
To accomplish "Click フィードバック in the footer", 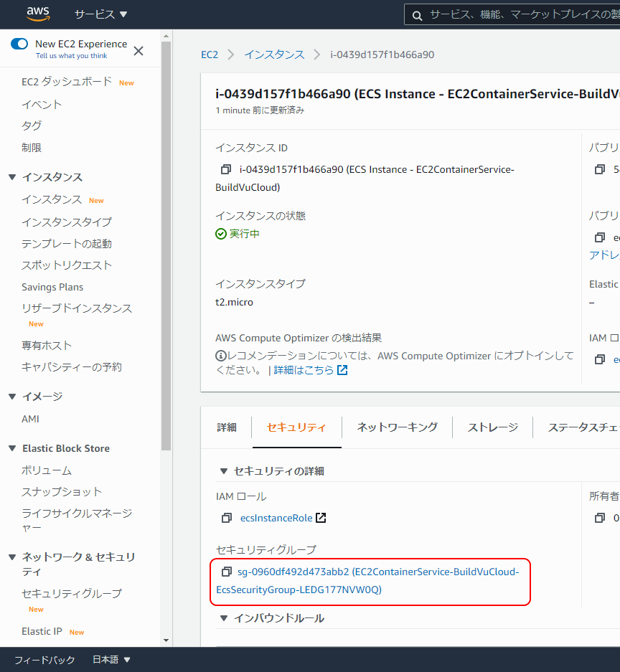I will pyautogui.click(x=44, y=660).
